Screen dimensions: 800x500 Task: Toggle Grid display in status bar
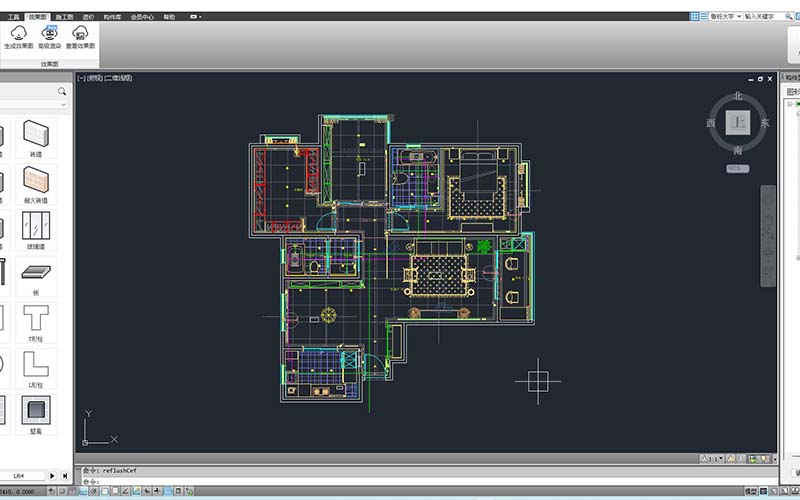coord(71,491)
